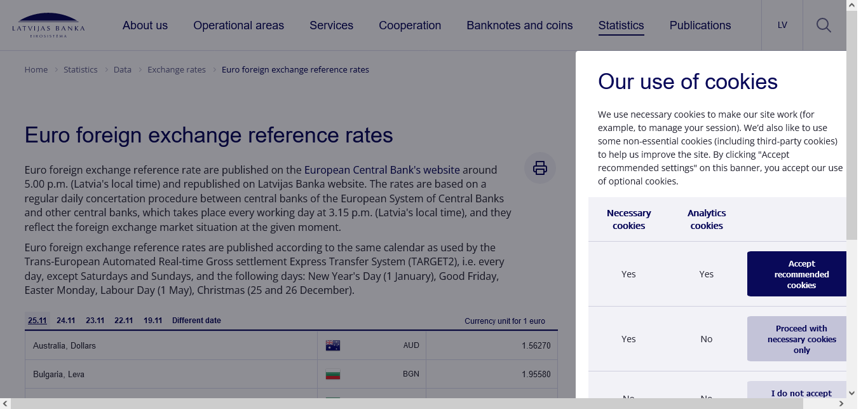Follow European Central Bank's website link
The width and height of the screenshot is (868, 409).
pos(382,170)
